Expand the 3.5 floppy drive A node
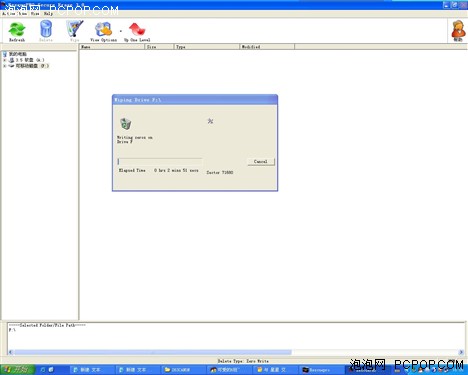Viewport: 468px width, 375px height. [5, 60]
